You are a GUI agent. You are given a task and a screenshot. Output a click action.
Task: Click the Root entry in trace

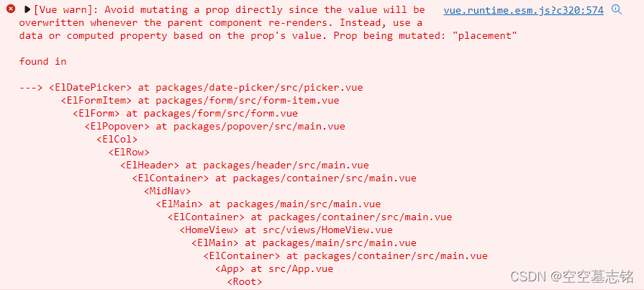coord(245,282)
